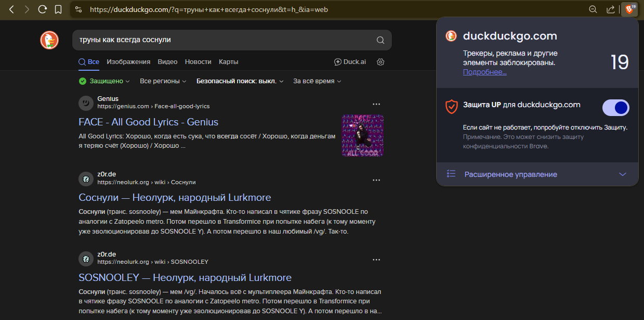644x320 pixels.
Task: Open the share icon in the address bar
Action: coord(610,9)
